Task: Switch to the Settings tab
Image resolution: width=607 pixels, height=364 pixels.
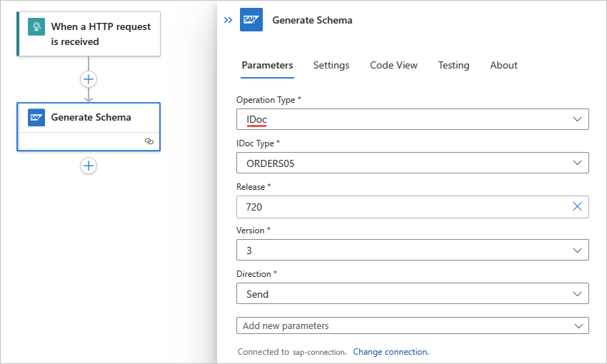Action: tap(331, 65)
